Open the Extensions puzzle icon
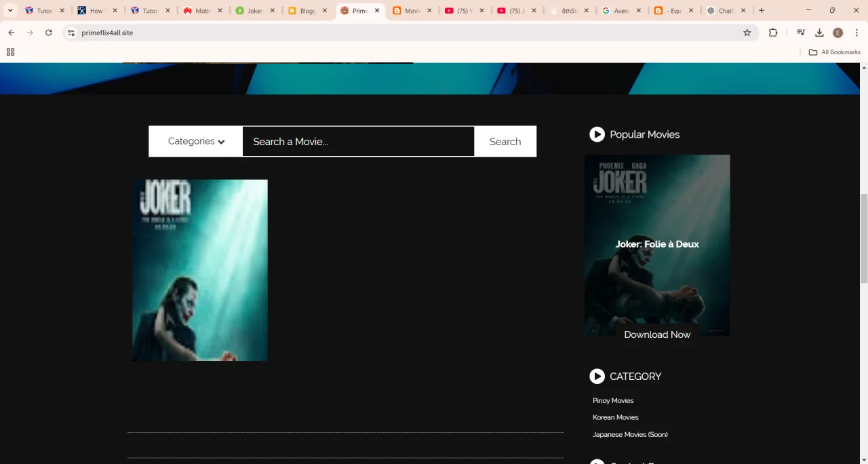Screen dimensions: 868x464 point(773,33)
